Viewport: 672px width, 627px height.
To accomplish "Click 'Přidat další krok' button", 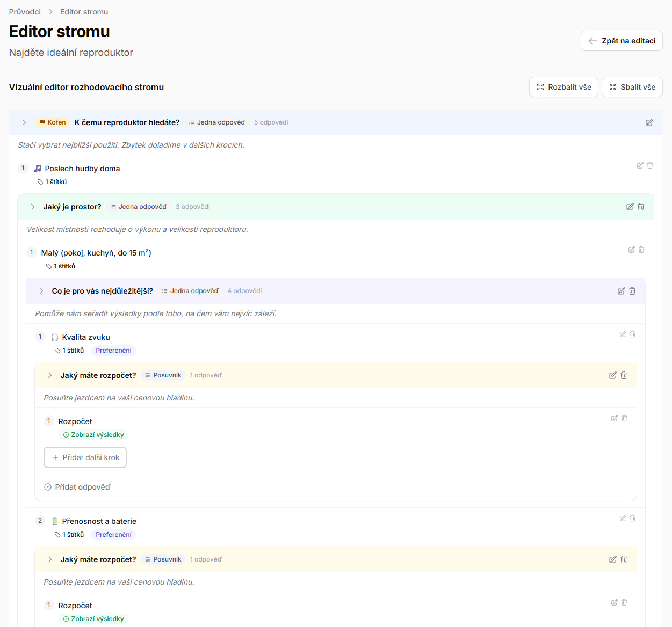I will pos(85,457).
